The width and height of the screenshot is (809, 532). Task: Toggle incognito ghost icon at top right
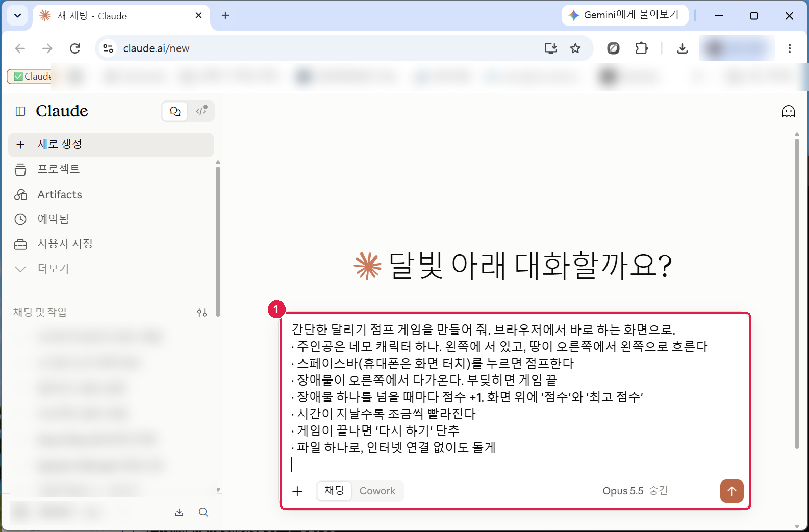tap(789, 111)
